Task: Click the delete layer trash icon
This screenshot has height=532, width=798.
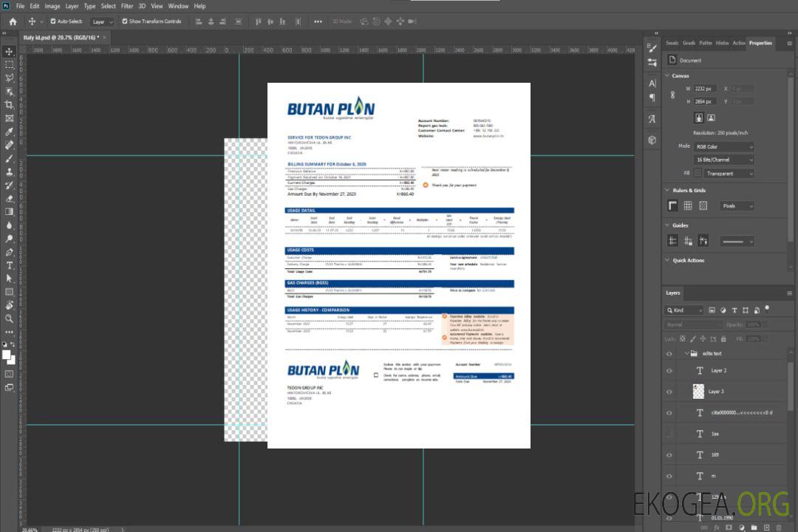Action: tap(779, 528)
